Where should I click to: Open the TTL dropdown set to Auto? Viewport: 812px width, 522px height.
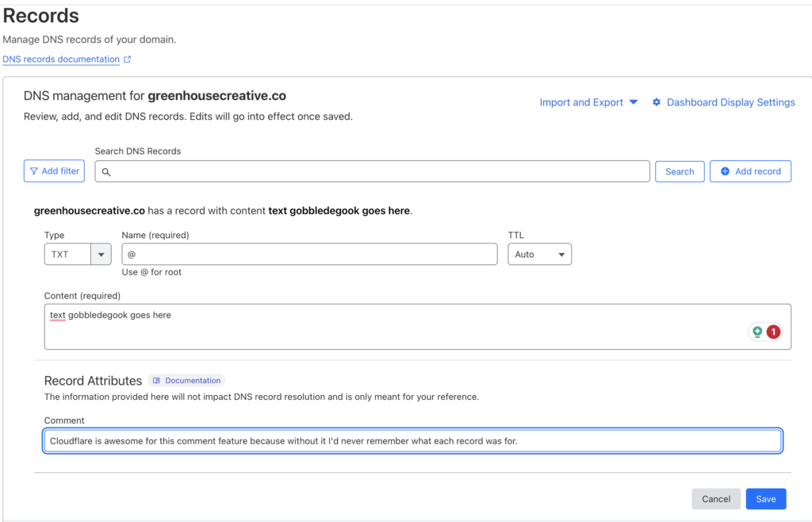(x=539, y=254)
